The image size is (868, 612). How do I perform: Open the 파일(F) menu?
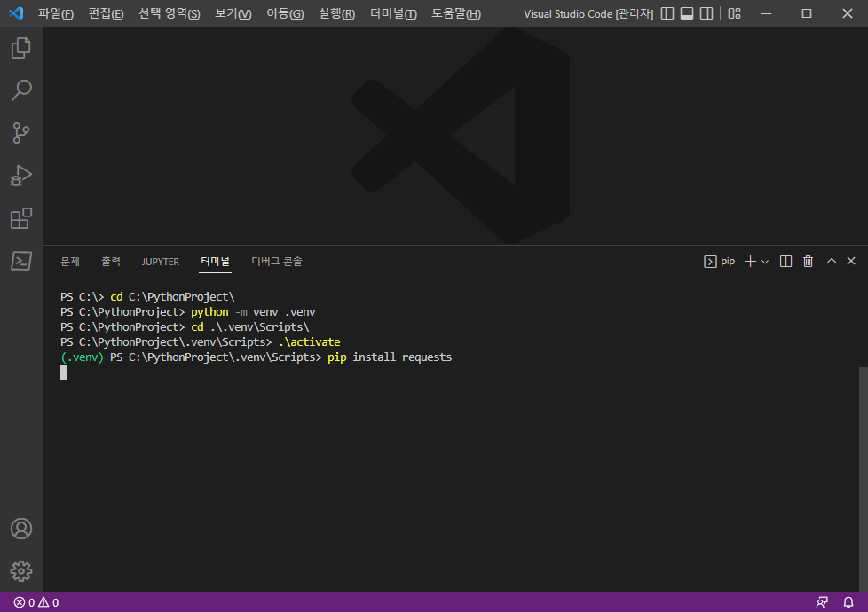(55, 13)
